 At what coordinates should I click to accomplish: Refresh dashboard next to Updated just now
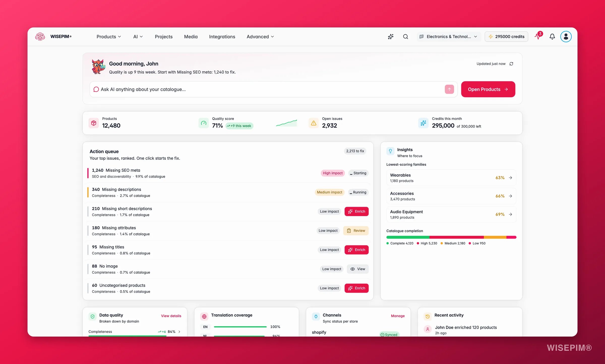tap(511, 64)
